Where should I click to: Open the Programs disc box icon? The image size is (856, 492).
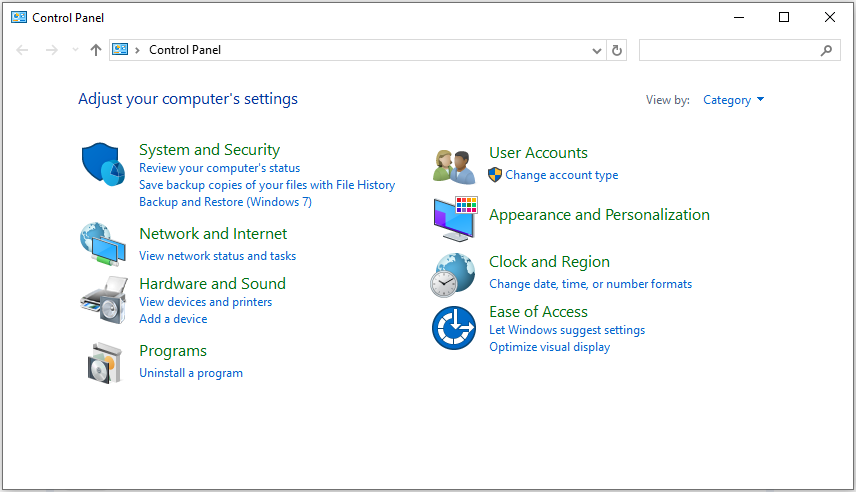104,361
